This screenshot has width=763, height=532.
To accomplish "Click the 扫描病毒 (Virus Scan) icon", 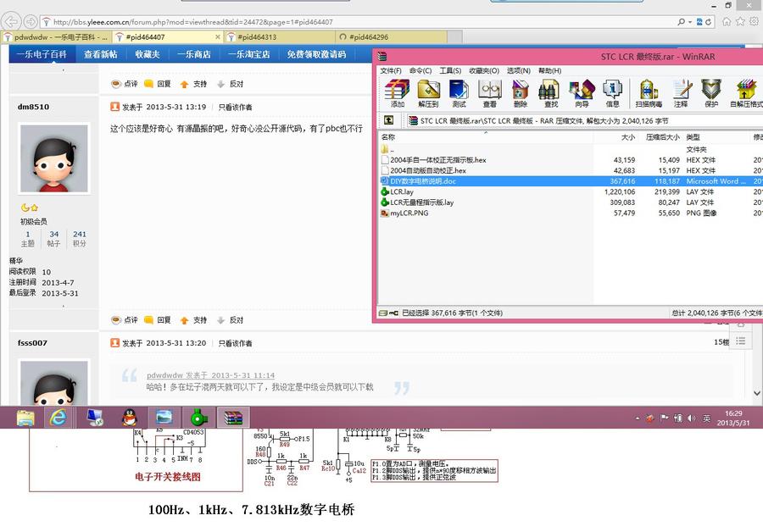I will tap(649, 92).
